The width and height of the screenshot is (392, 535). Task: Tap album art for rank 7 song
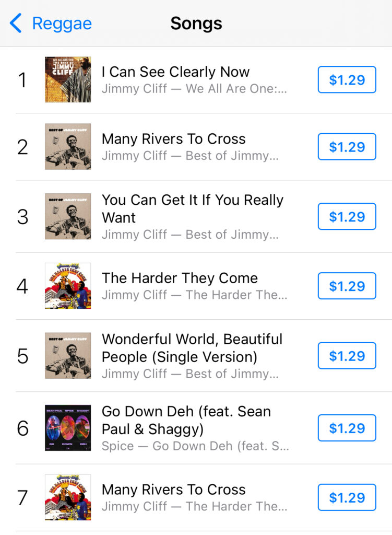[68, 497]
